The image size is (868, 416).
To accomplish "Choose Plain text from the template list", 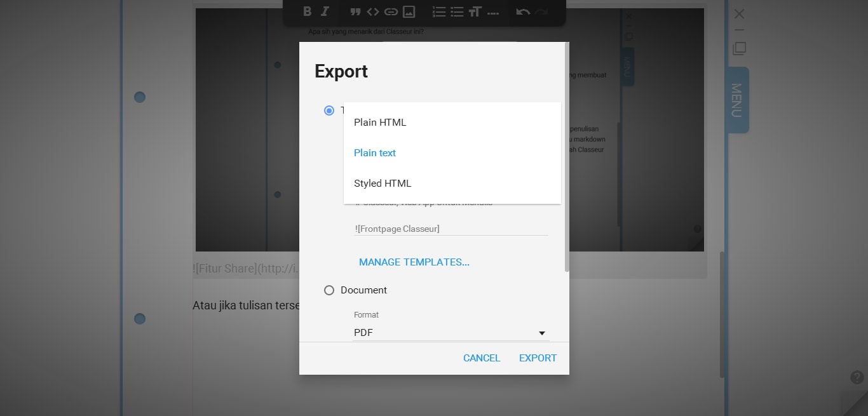I will (x=452, y=153).
